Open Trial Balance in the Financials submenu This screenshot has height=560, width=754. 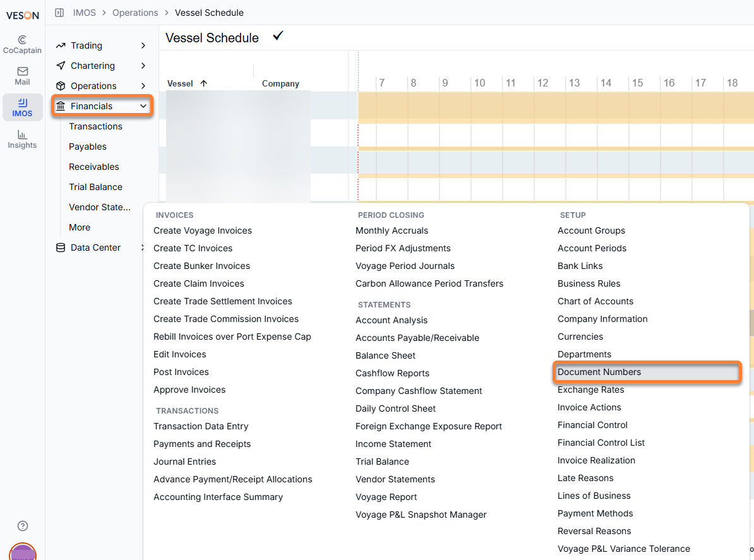96,187
